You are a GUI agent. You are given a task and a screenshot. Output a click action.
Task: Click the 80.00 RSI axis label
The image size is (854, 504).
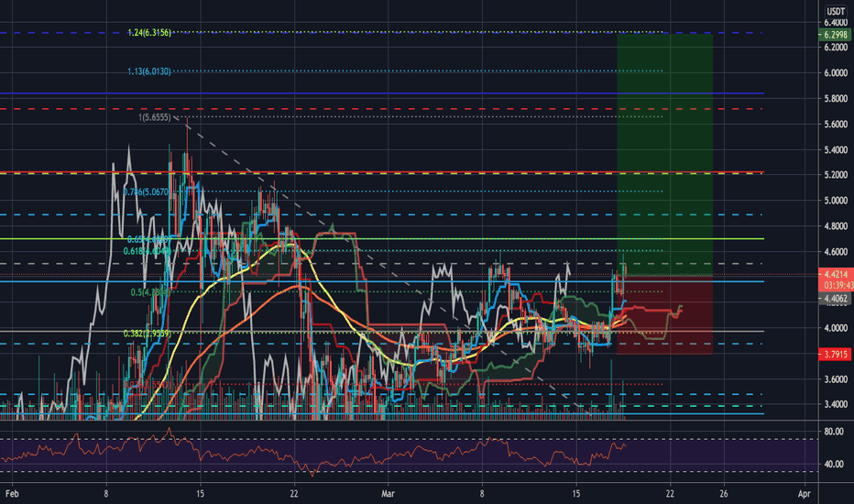[x=834, y=432]
